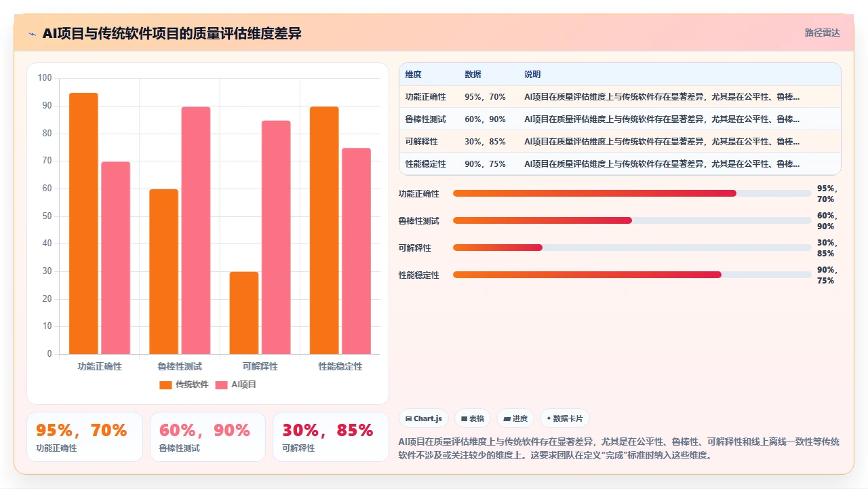Open the 60%，90% 鲁棒性测试 data card
Viewport: 868px width, 489px height.
208,437
